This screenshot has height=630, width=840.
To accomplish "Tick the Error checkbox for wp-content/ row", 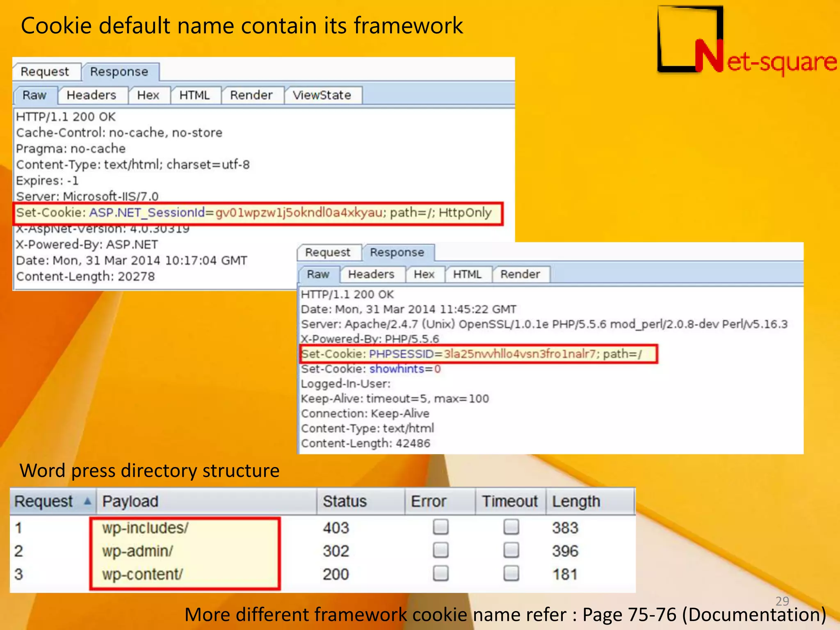I will (441, 573).
